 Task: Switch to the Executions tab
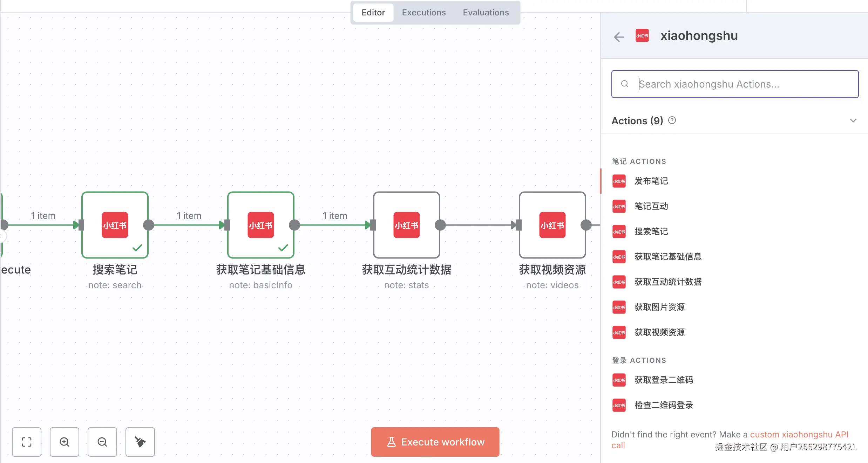423,13
